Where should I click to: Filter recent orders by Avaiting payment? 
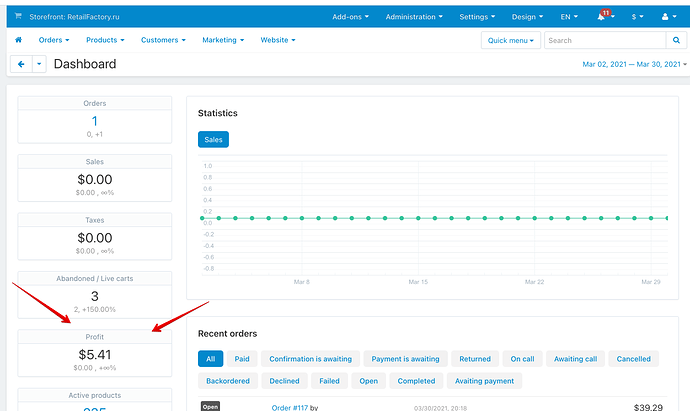(484, 381)
